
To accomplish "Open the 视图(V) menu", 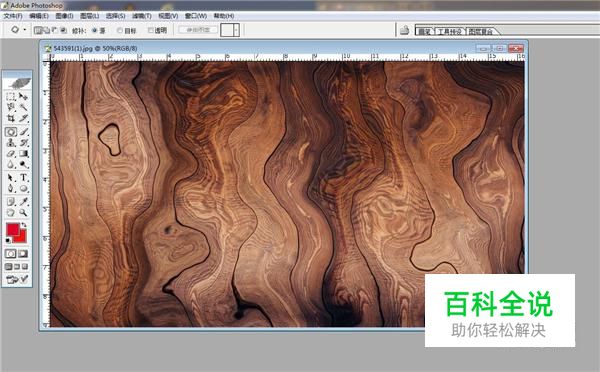I will tap(168, 16).
